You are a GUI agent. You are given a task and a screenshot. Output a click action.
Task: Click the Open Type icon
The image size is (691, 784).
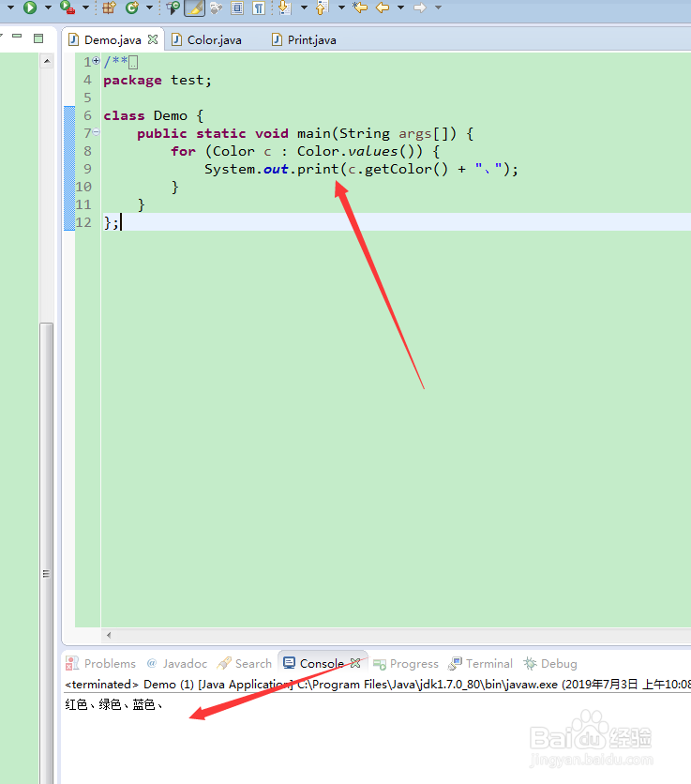tap(173, 8)
